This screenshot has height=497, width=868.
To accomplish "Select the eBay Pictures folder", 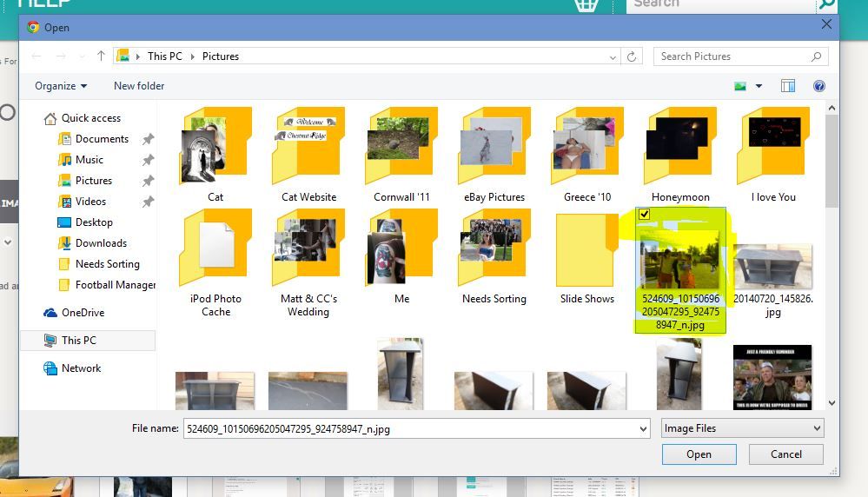I will (x=494, y=155).
